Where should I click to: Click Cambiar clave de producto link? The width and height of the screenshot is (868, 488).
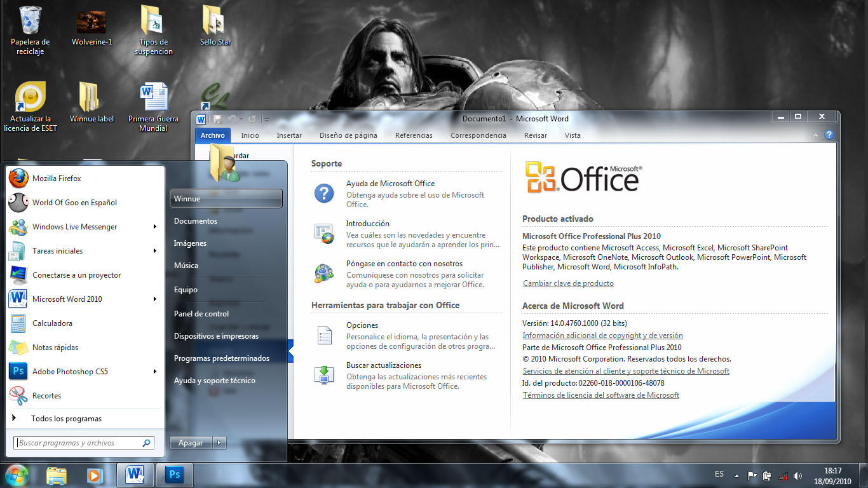[x=568, y=283]
